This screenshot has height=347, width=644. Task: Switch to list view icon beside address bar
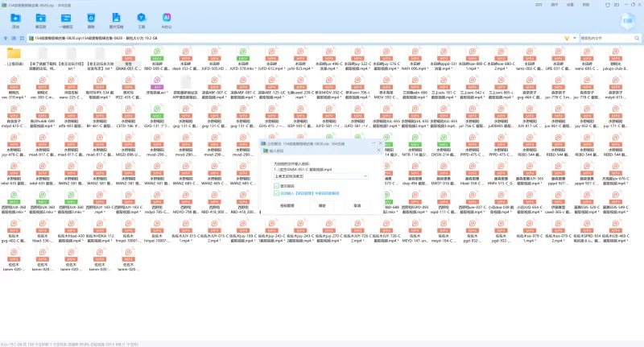pyautogui.click(x=14, y=38)
